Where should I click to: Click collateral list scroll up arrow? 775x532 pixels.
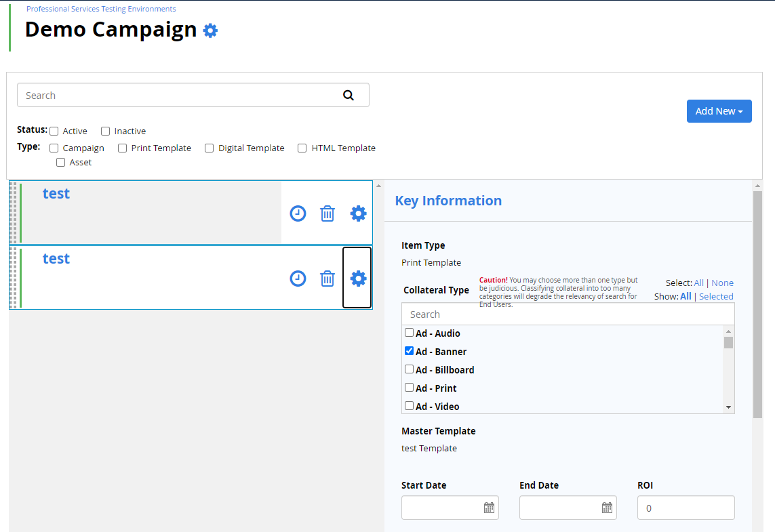point(728,331)
